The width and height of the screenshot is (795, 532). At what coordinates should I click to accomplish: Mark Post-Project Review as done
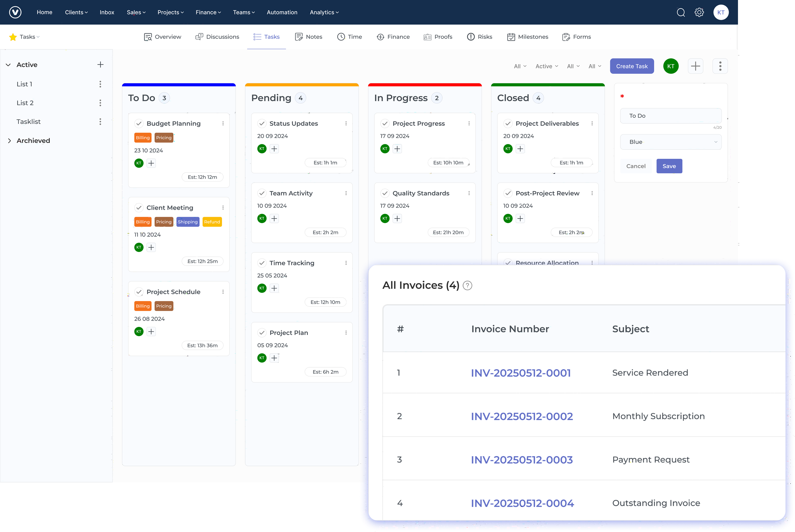[x=508, y=193]
